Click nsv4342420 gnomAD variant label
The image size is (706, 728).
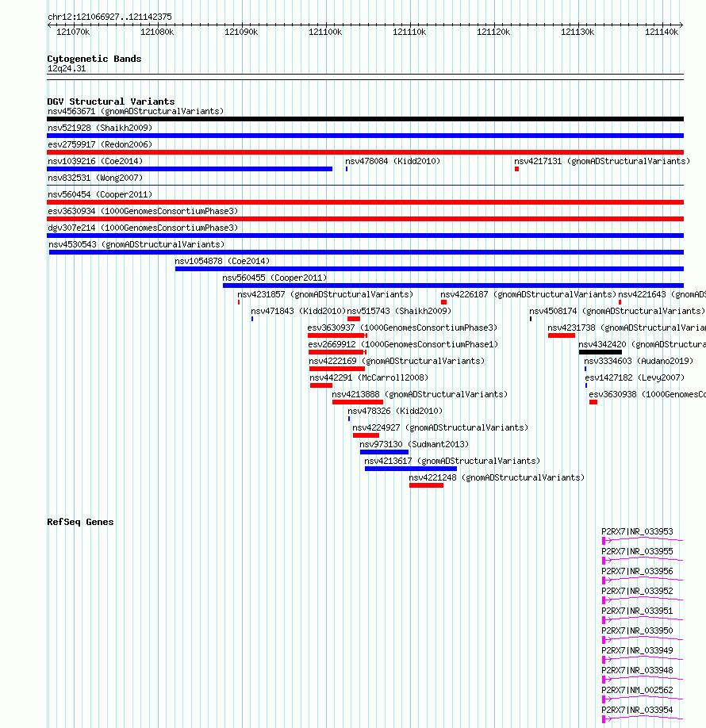coord(642,345)
